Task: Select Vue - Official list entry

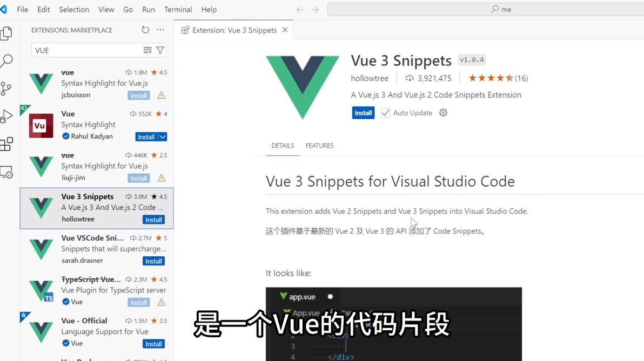Action: tap(97, 332)
